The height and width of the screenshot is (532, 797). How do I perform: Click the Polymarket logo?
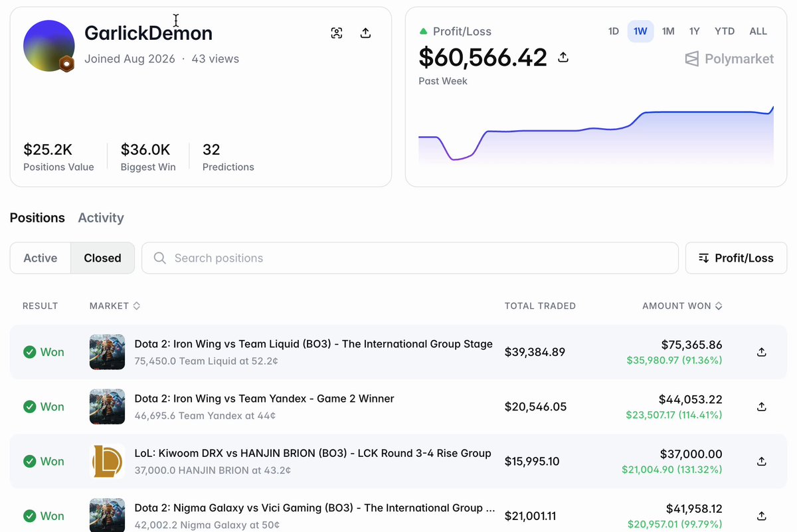729,58
